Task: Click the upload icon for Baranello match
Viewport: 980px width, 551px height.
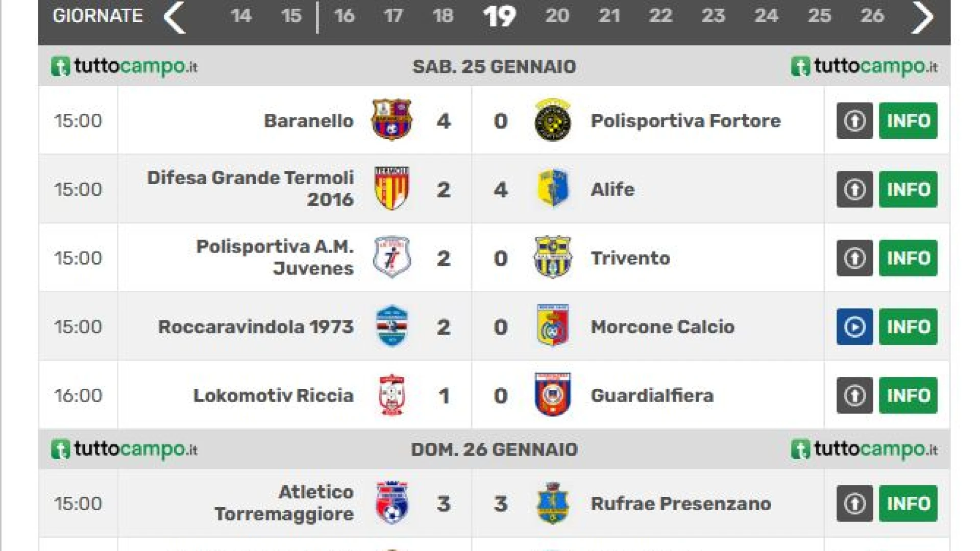Action: (x=854, y=120)
